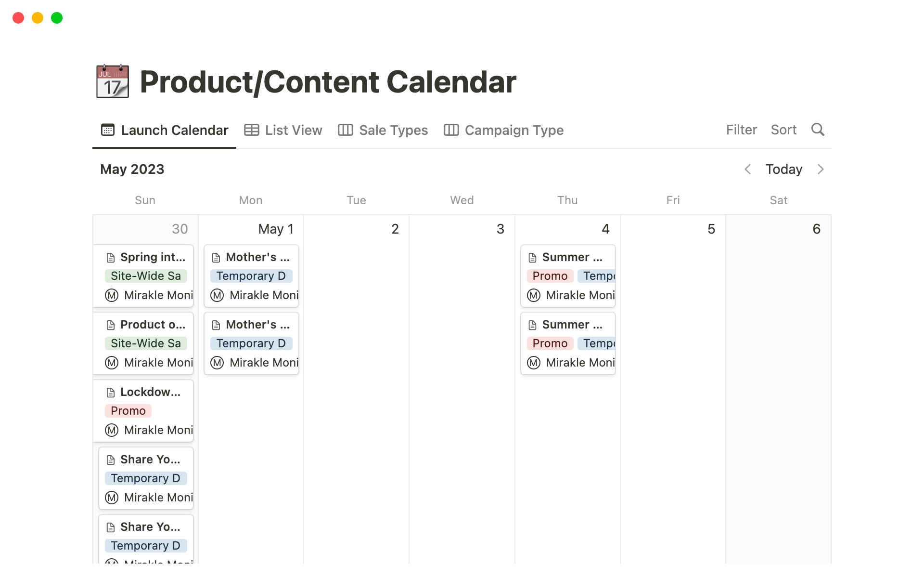This screenshot has width=924, height=578.
Task: Click the Launch Calendar view icon
Action: [108, 130]
